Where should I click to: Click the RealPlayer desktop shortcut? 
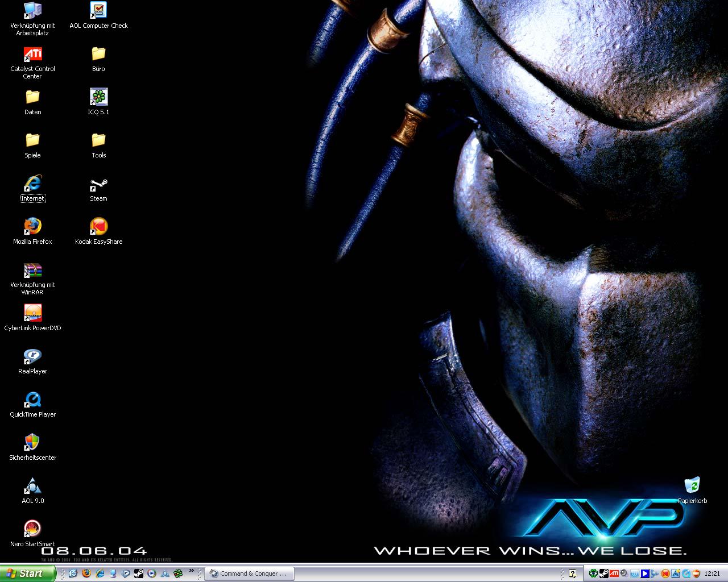pyautogui.click(x=32, y=357)
